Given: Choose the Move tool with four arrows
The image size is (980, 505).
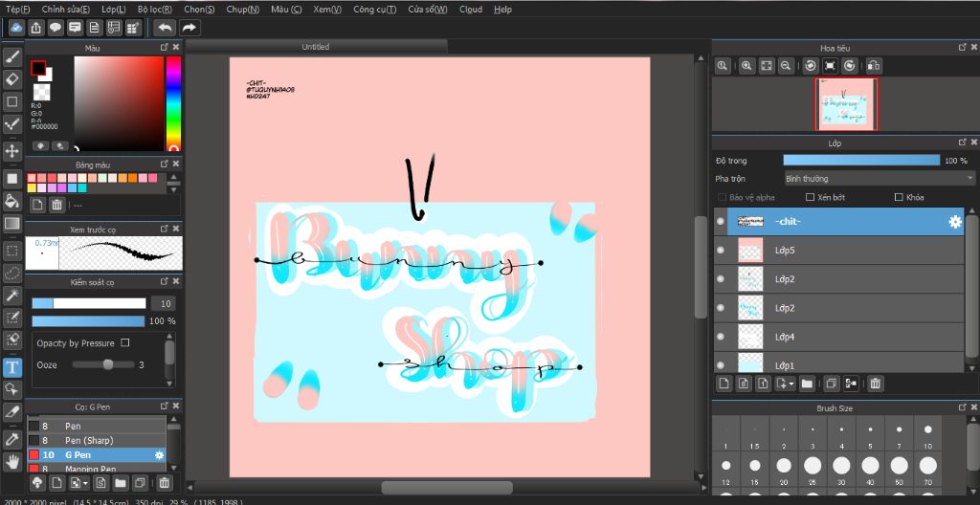Looking at the screenshot, I should pyautogui.click(x=11, y=150).
